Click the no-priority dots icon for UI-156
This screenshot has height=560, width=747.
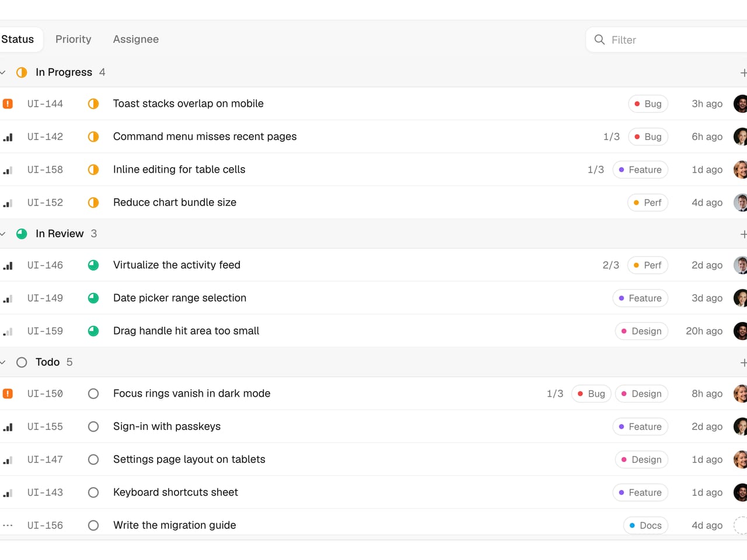pyautogui.click(x=8, y=526)
